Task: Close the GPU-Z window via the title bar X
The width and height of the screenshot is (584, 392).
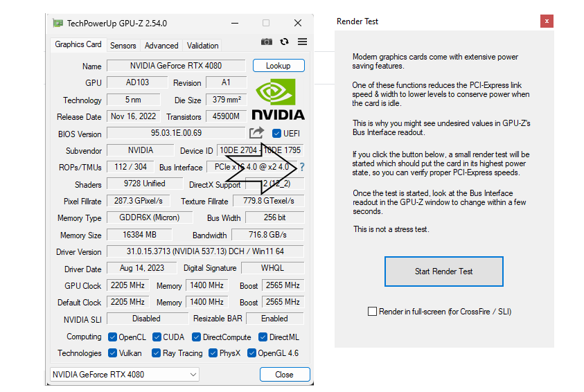Action: (x=298, y=23)
